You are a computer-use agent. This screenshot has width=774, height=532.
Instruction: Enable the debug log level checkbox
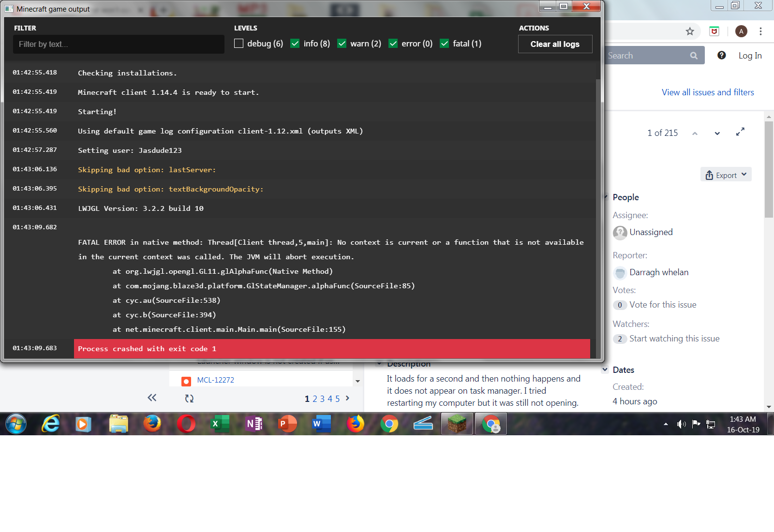point(239,44)
